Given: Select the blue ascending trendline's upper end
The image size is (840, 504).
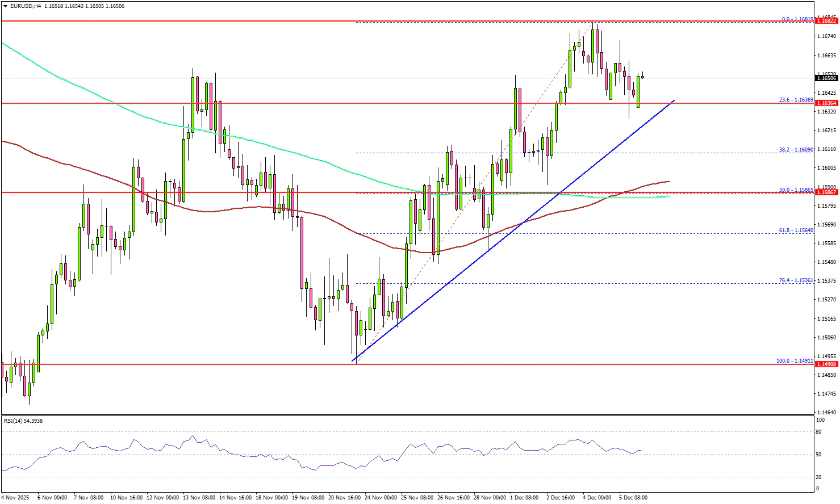Looking at the screenshot, I should (x=674, y=100).
